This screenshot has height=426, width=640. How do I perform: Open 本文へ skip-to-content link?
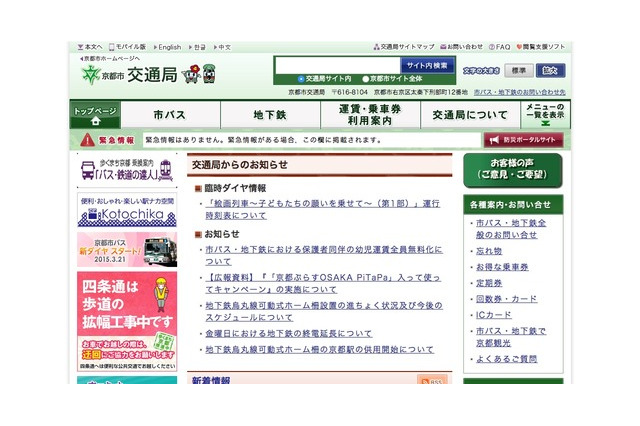90,47
